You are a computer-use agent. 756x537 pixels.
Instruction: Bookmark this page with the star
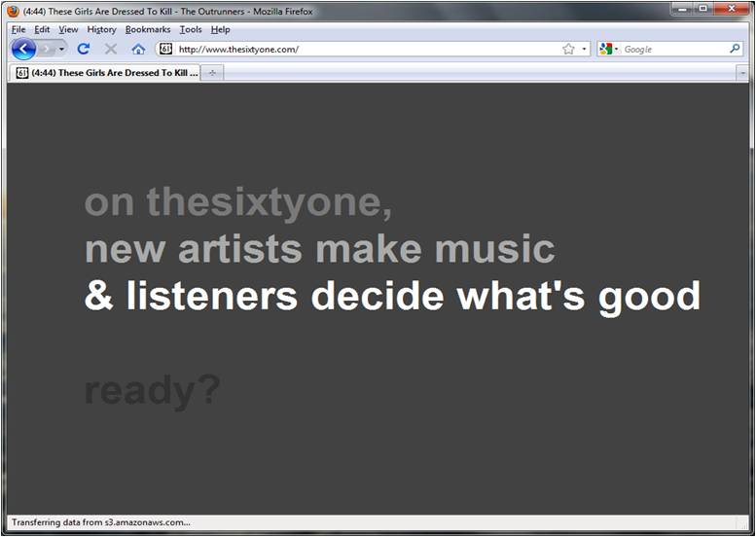point(568,49)
